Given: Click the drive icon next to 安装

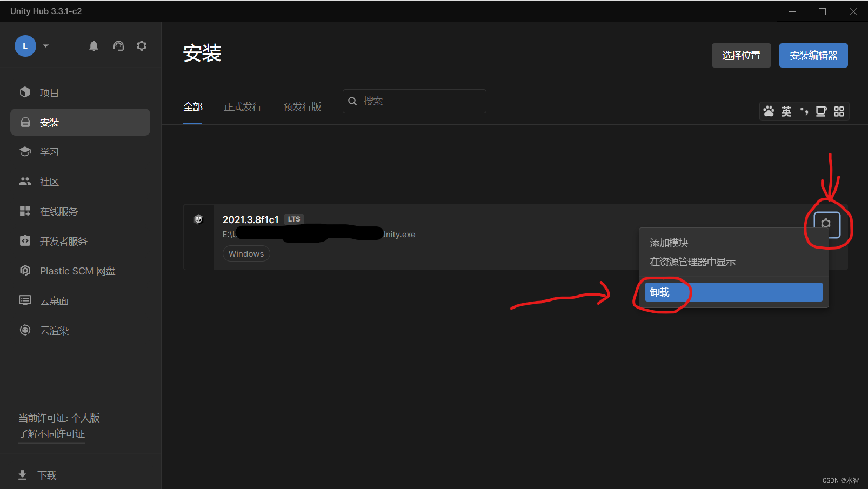Looking at the screenshot, I should [x=25, y=122].
